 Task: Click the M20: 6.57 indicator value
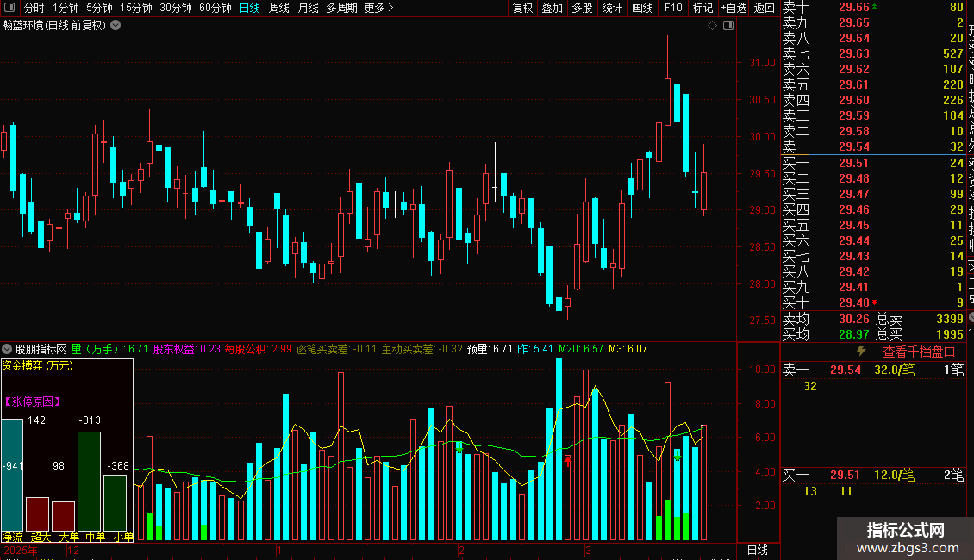[x=581, y=349]
